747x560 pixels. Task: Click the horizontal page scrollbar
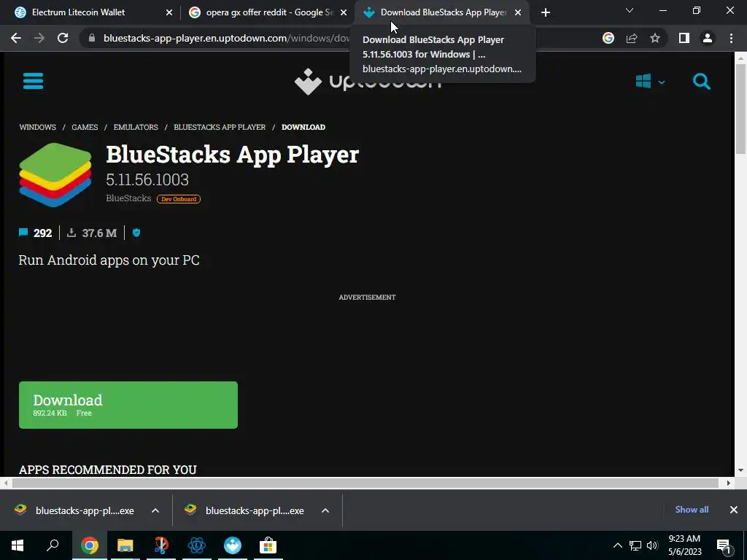coord(365,483)
